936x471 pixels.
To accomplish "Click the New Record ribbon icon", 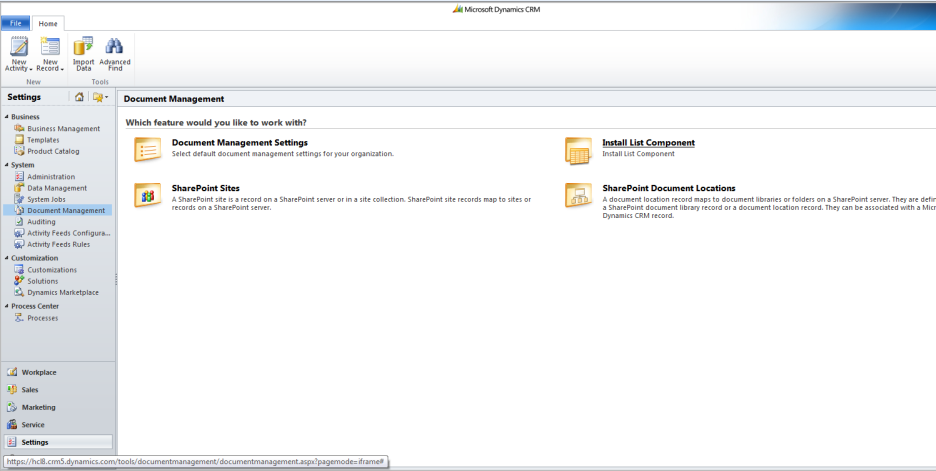I will click(50, 47).
